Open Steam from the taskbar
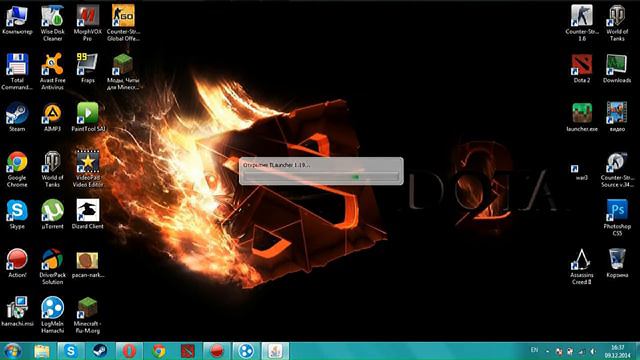640x360 pixels. [x=100, y=351]
